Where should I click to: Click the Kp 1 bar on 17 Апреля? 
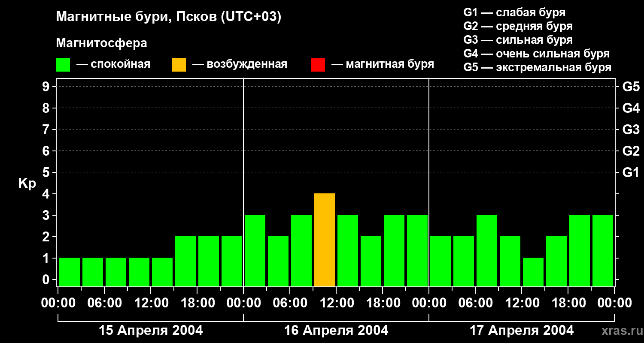(x=533, y=272)
